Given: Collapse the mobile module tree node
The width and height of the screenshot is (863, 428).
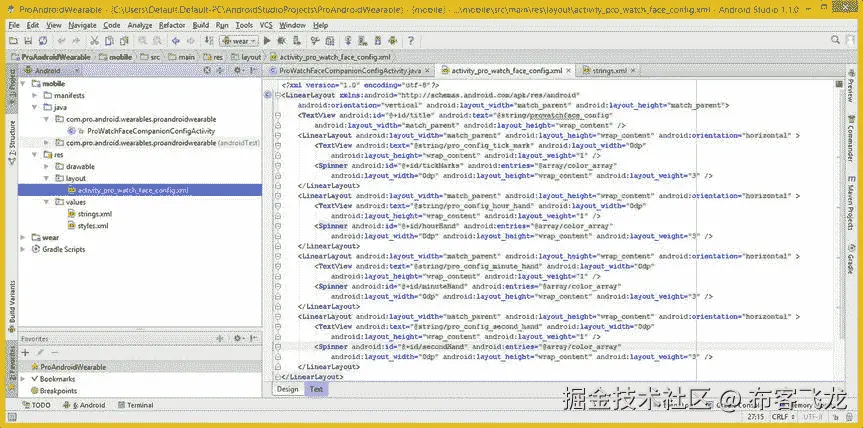Looking at the screenshot, I should tap(23, 84).
